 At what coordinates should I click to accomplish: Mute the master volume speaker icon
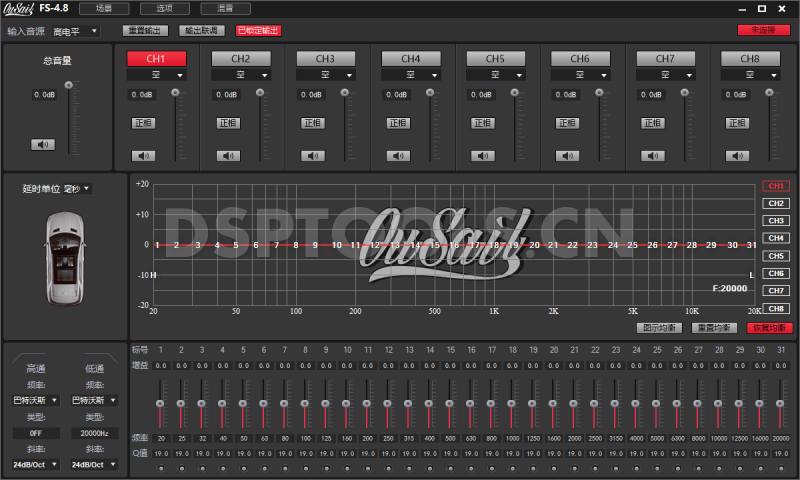(x=43, y=144)
